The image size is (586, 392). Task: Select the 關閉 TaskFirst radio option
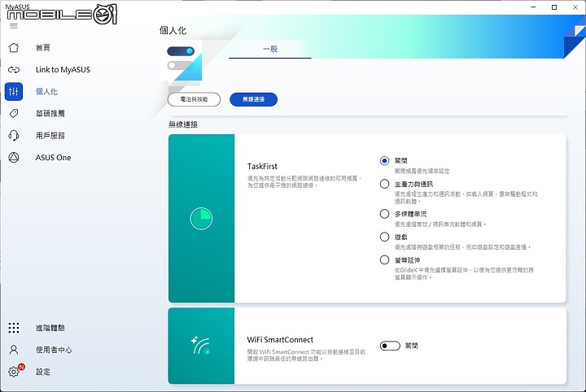(384, 160)
